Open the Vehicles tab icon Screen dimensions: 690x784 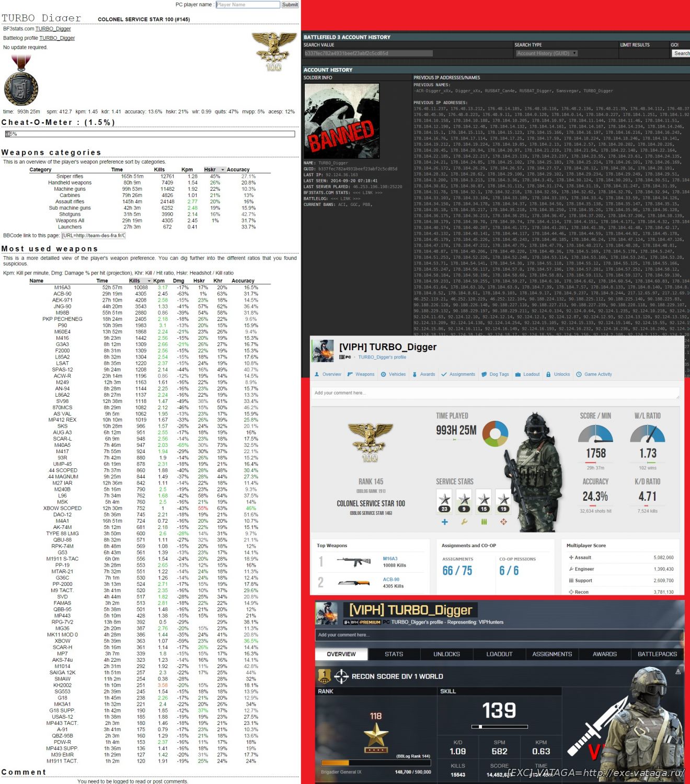click(x=384, y=374)
